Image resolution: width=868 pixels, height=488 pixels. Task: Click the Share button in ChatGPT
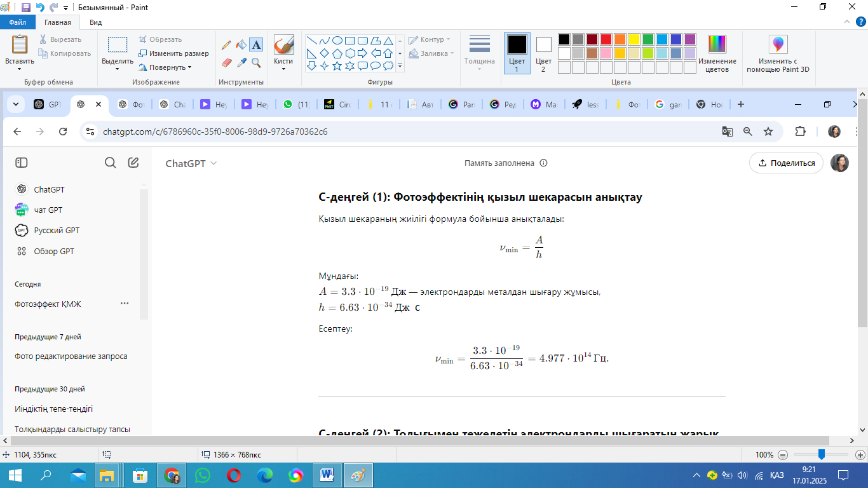786,163
